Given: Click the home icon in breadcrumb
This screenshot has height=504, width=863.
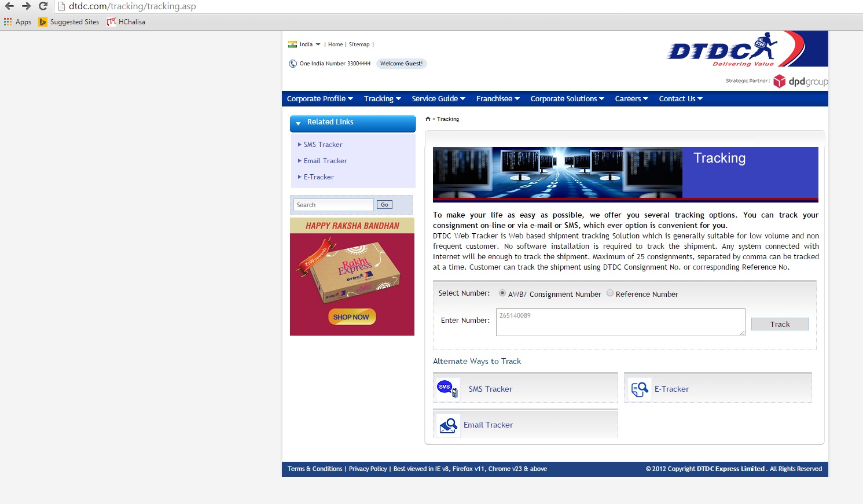Looking at the screenshot, I should pos(428,119).
